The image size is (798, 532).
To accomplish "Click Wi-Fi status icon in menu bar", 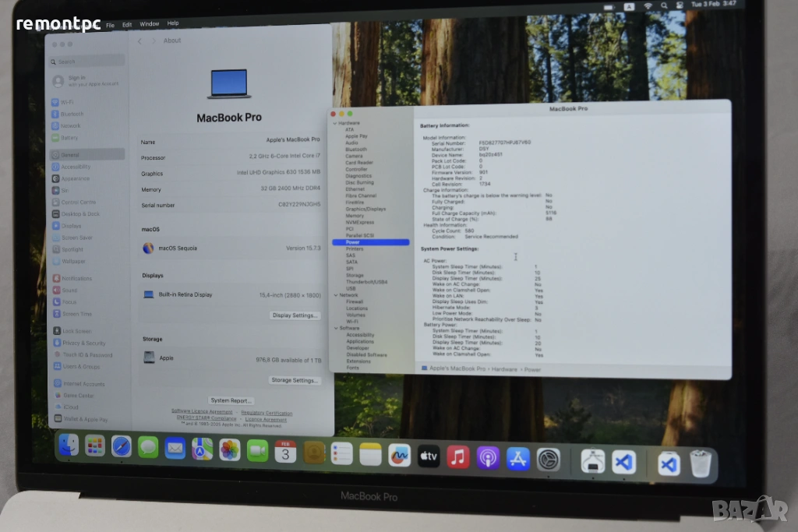I will (648, 5).
